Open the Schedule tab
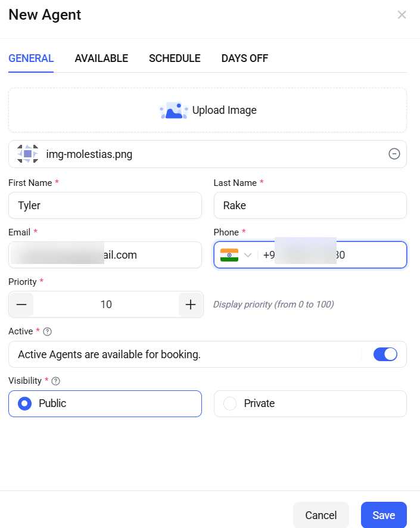The width and height of the screenshot is (420, 528). (175, 58)
